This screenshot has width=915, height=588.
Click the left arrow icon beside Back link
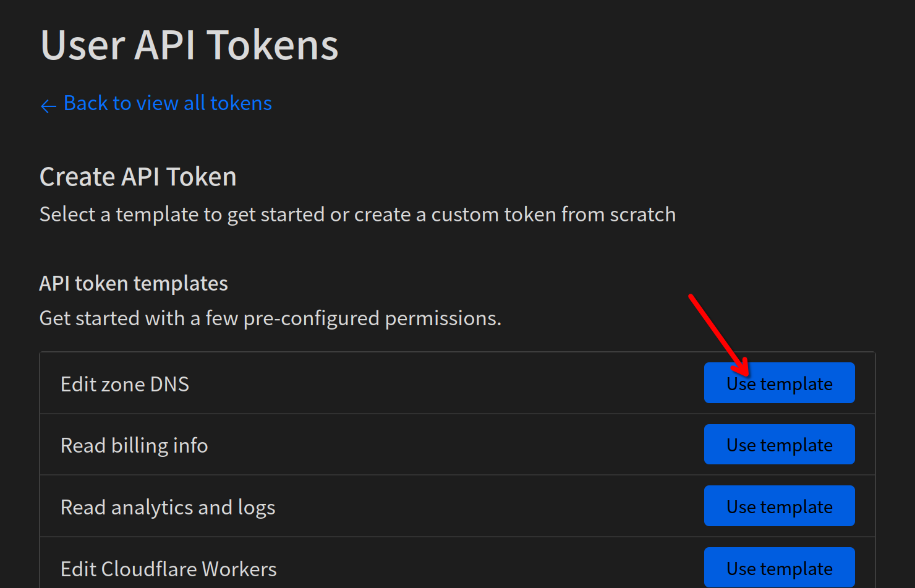coord(48,106)
